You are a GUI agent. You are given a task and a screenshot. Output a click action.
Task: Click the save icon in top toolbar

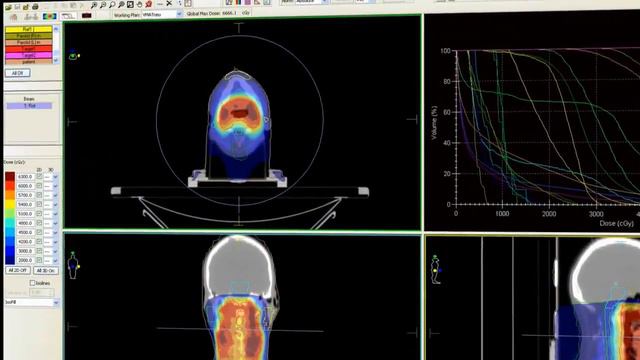point(17,7)
